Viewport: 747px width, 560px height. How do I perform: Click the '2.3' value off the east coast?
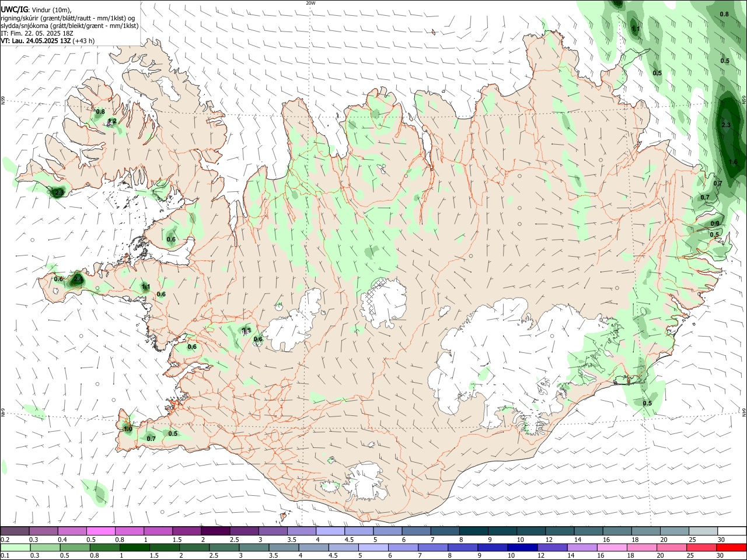(727, 125)
